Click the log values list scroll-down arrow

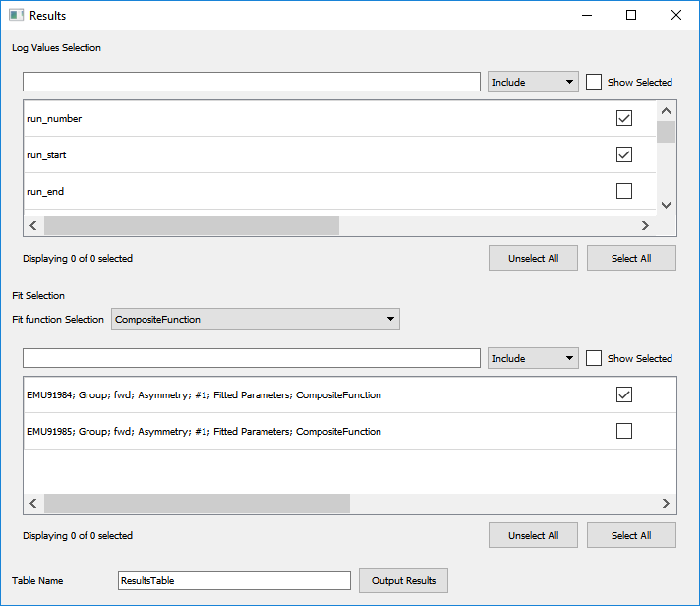(666, 205)
